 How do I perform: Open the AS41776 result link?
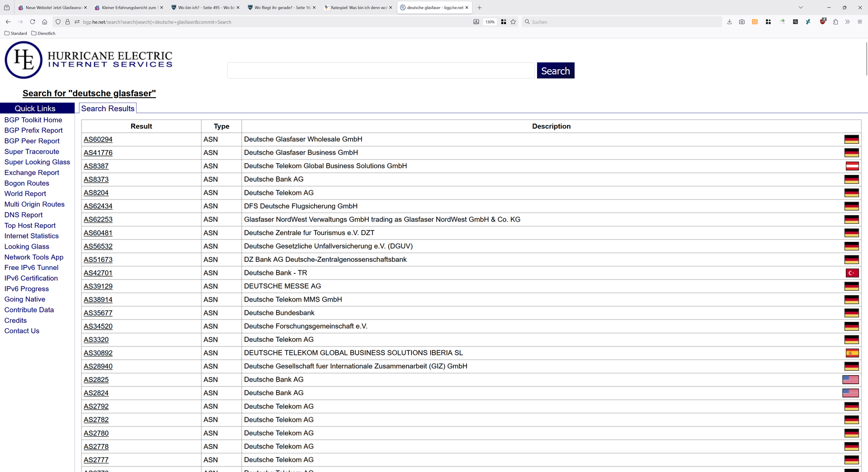point(98,153)
